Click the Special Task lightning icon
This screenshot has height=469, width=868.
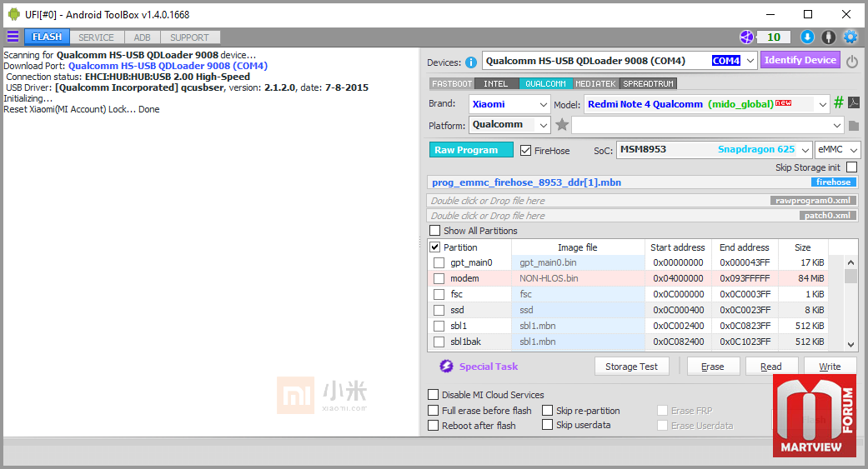(446, 367)
